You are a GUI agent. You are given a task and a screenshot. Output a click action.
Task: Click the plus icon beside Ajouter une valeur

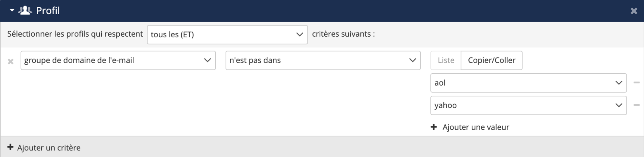click(434, 127)
